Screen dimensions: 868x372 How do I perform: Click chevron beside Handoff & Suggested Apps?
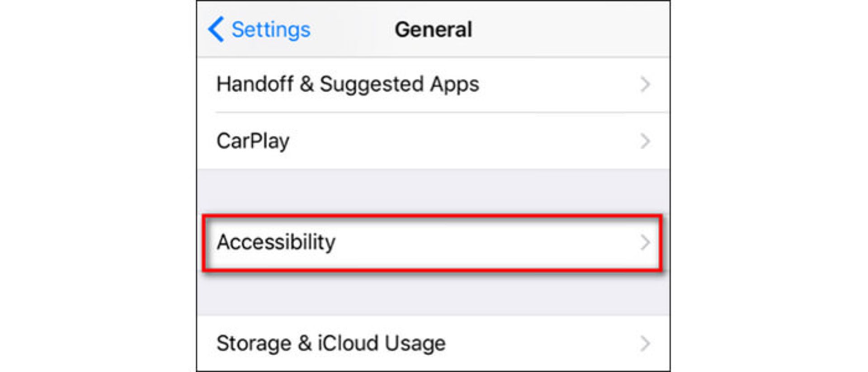pyautogui.click(x=645, y=85)
